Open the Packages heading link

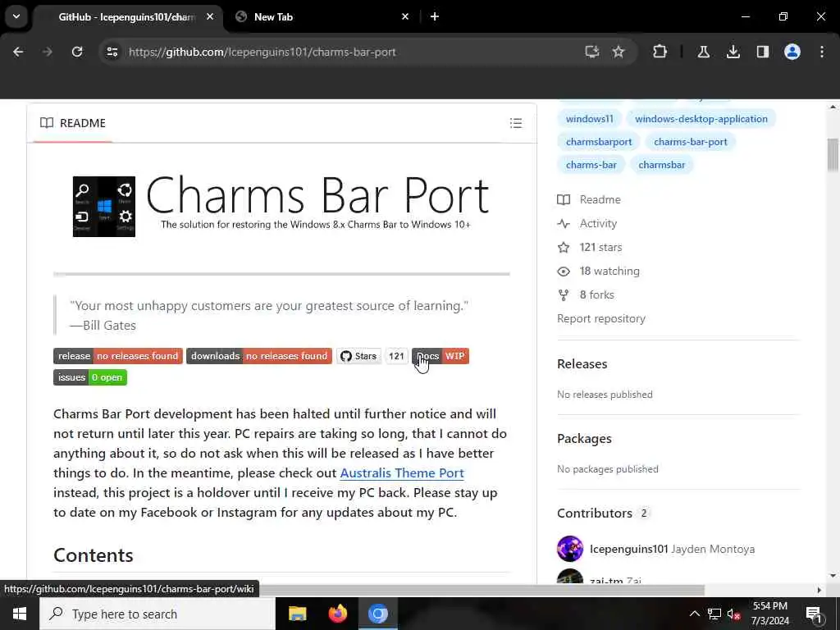[x=584, y=439]
